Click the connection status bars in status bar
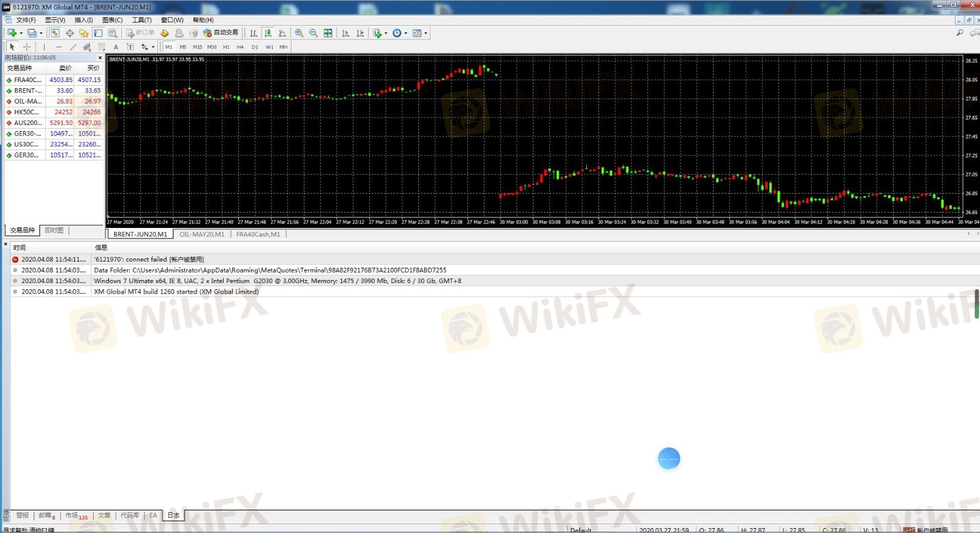This screenshot has height=533, width=980. tap(908, 529)
